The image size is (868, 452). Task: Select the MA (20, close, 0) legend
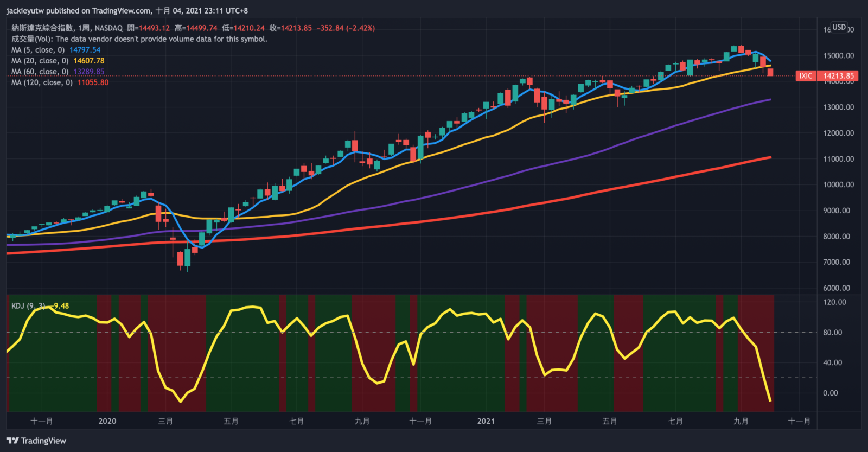[40, 61]
